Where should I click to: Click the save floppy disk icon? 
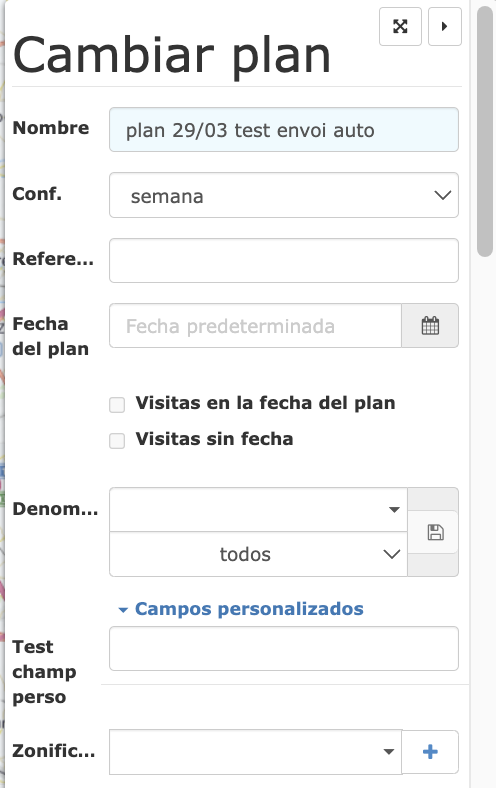pyautogui.click(x=435, y=532)
